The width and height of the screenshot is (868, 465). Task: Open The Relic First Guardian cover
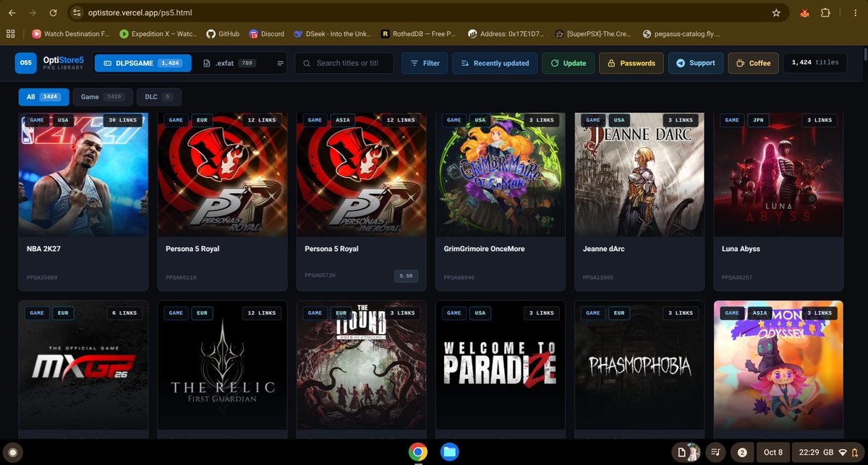pos(222,365)
